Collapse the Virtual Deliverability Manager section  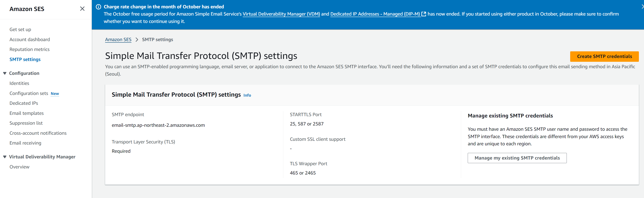(5, 157)
